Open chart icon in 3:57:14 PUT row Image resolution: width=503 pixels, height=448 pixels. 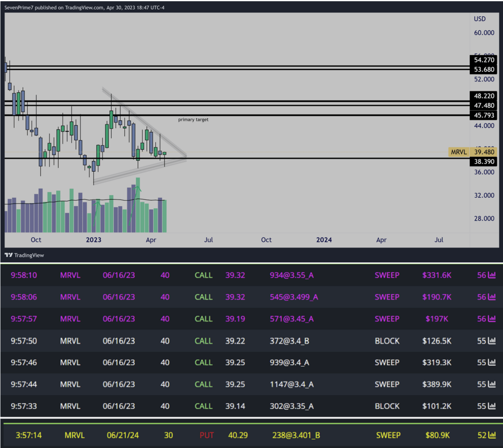click(x=493, y=435)
